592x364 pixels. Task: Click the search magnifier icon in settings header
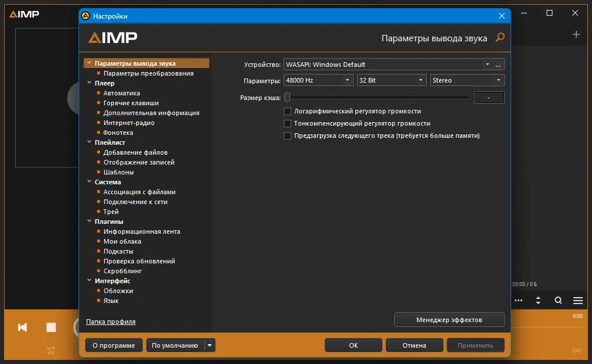click(x=500, y=37)
